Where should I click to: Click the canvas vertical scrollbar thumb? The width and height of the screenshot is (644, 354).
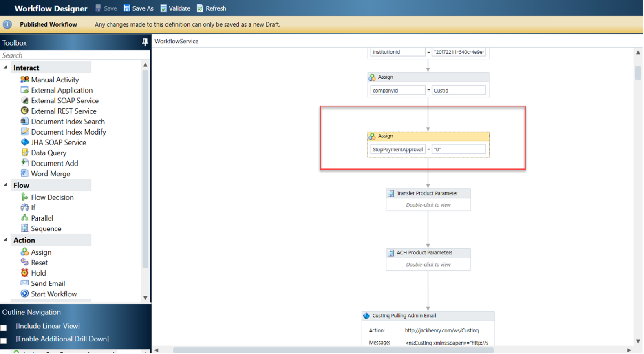[x=638, y=73]
